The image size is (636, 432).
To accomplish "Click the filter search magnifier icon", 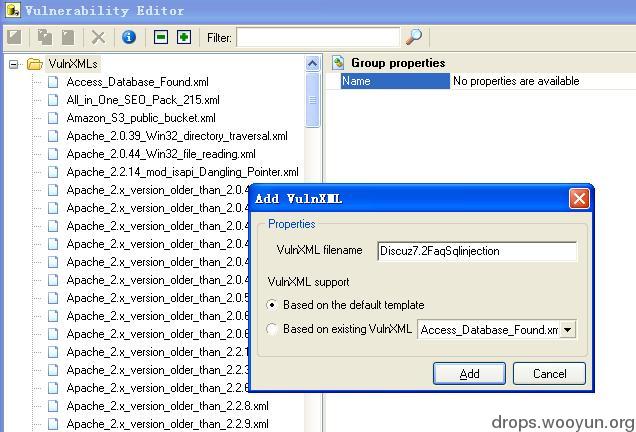I will click(x=414, y=37).
